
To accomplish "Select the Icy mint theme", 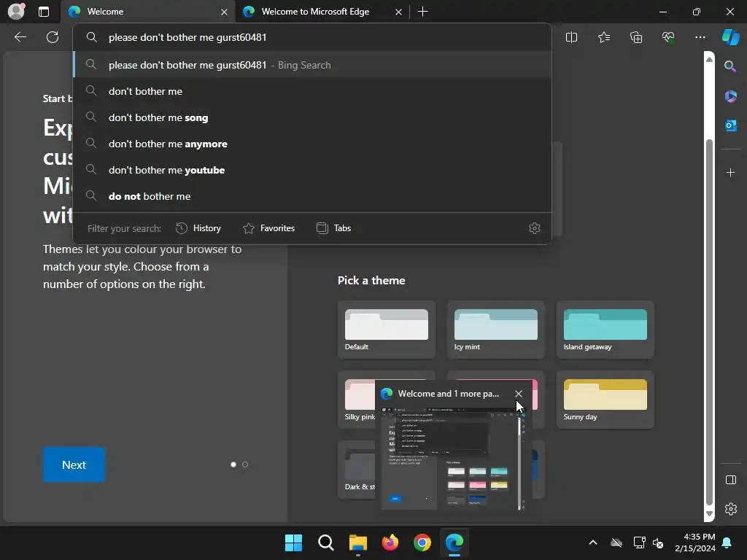I will pos(495,330).
